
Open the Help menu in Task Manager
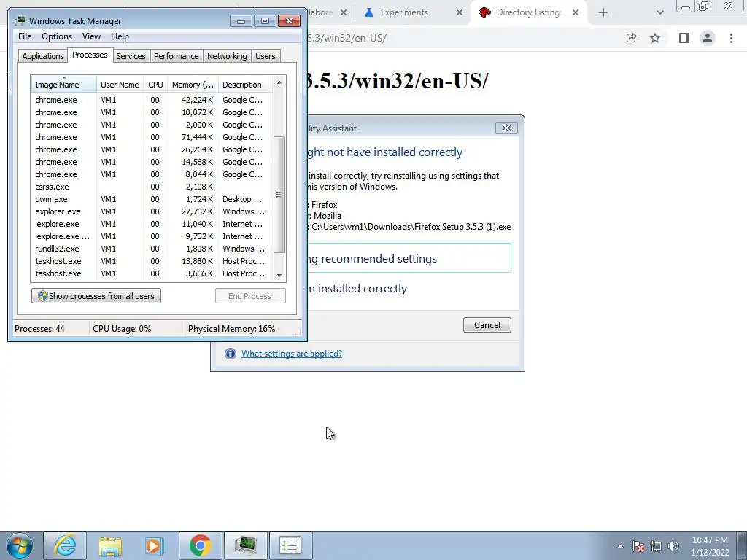click(120, 36)
